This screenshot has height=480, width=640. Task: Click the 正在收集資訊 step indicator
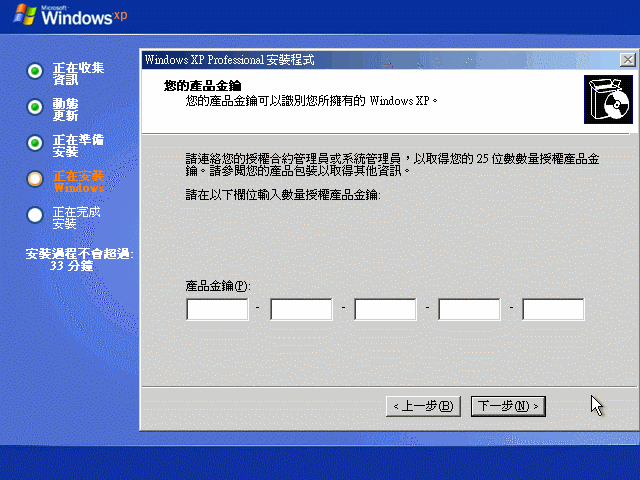[x=35, y=71]
